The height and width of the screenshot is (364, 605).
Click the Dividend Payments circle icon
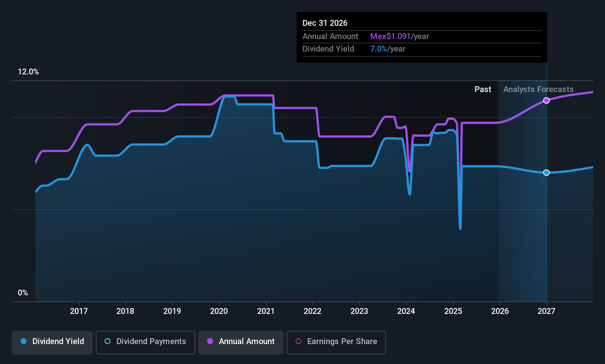[x=107, y=342]
